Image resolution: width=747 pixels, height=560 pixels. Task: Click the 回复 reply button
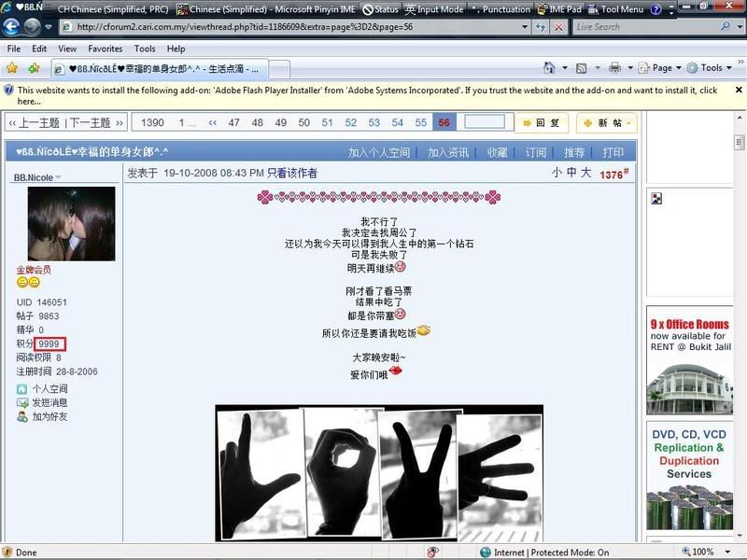(542, 123)
